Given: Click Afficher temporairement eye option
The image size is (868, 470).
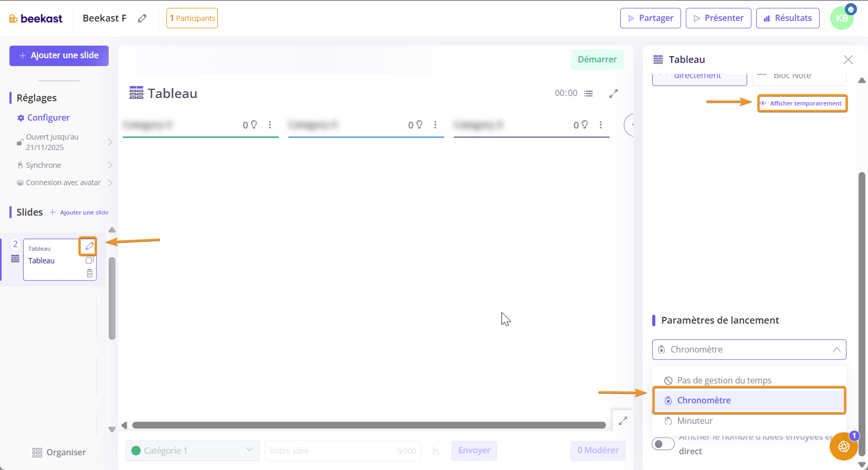Looking at the screenshot, I should coord(802,103).
